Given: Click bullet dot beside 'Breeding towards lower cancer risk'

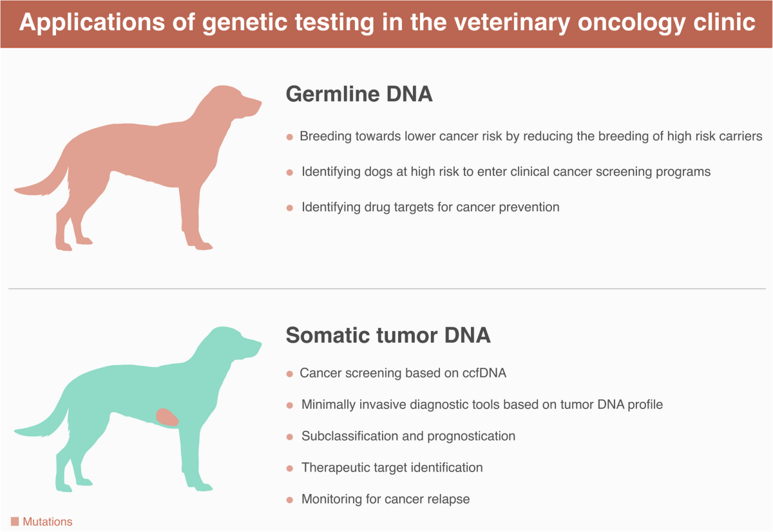Looking at the screenshot, I should click(x=290, y=137).
